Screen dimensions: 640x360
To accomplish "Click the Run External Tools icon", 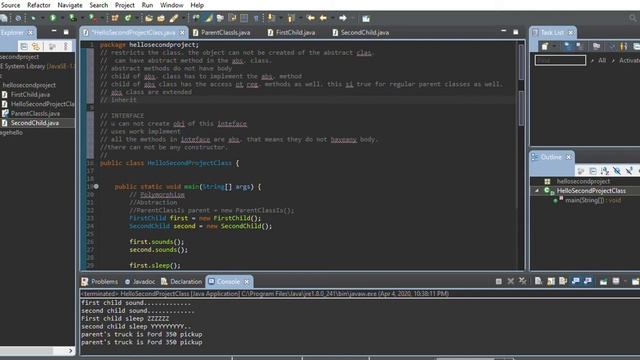I will coord(93,18).
